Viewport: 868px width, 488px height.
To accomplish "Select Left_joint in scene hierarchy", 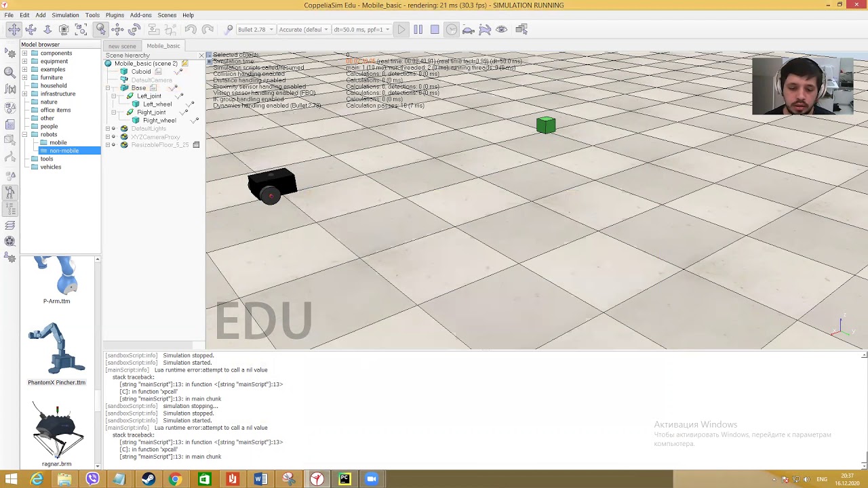I will pyautogui.click(x=149, y=96).
